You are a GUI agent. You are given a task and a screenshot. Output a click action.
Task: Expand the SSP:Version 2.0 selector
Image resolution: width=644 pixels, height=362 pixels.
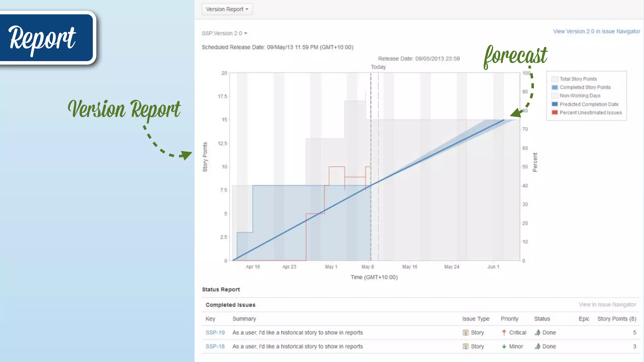[x=224, y=33]
